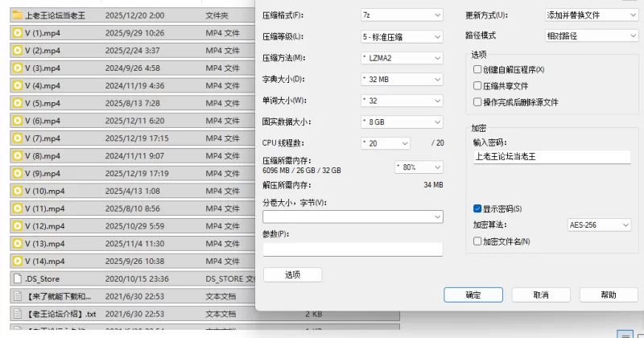
Task: Open the 固实数据大小 dropdown showing 8 GB
Action: (x=402, y=122)
